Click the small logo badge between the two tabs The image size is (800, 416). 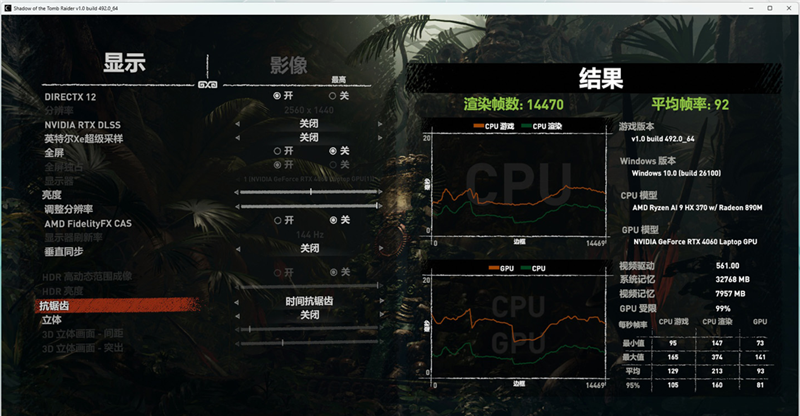coord(207,84)
